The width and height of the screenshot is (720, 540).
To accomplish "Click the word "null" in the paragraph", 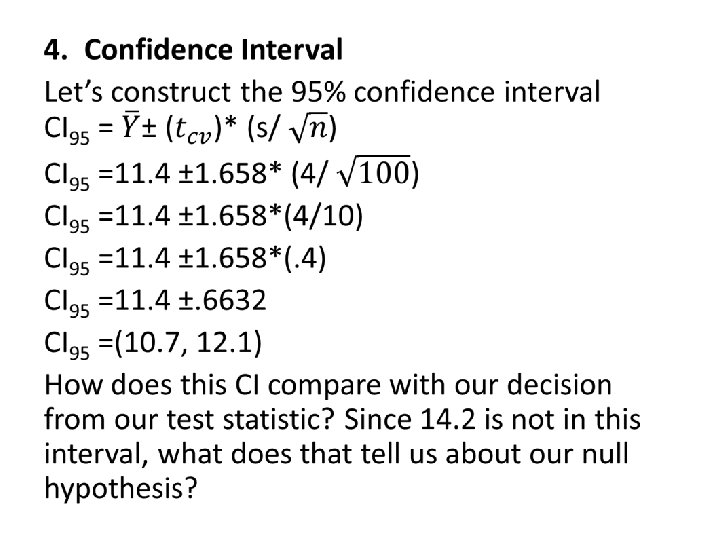I will pos(605,454).
